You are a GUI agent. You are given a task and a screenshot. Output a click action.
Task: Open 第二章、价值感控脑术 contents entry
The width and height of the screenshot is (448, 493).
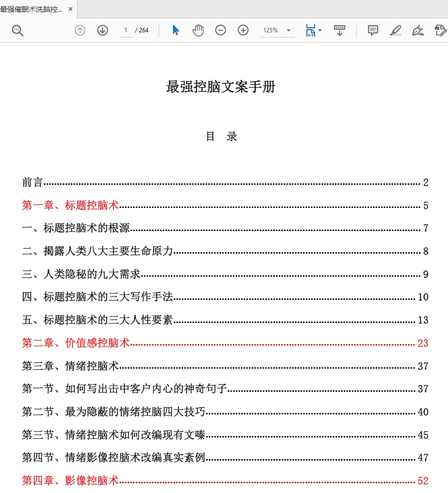(75, 343)
